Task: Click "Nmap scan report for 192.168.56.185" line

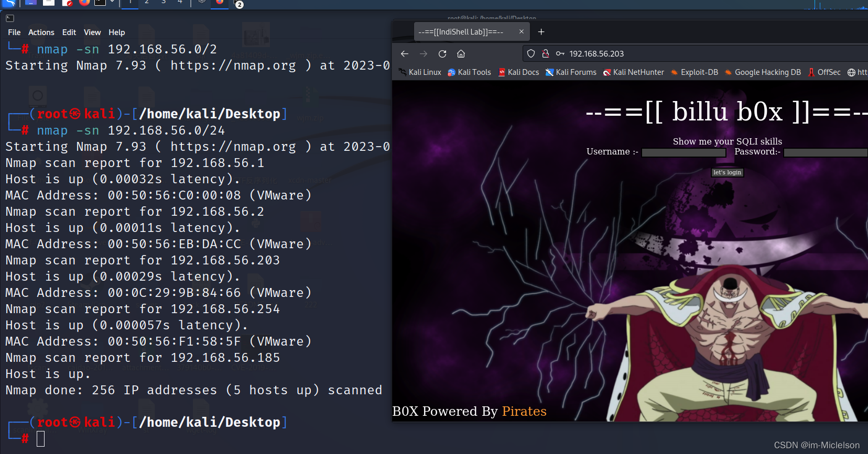Action: (x=143, y=358)
